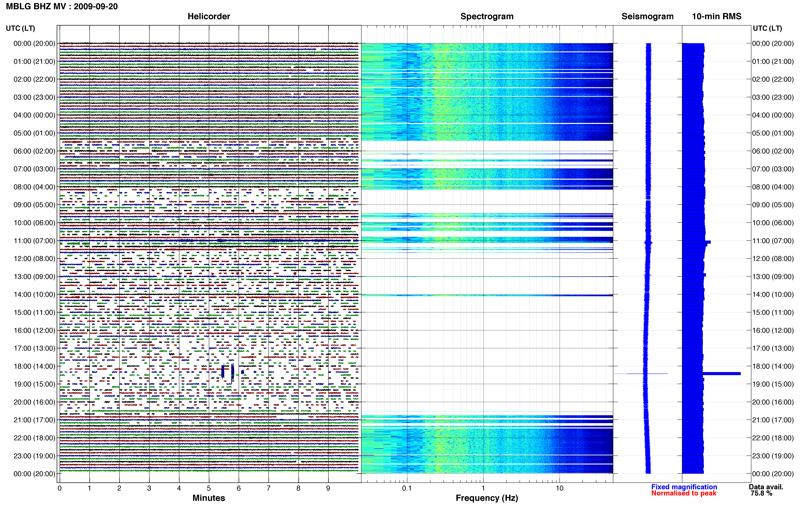This screenshot has height=508, width=812.
Task: Click tick '3' on the Minutes axis
Action: tap(149, 488)
